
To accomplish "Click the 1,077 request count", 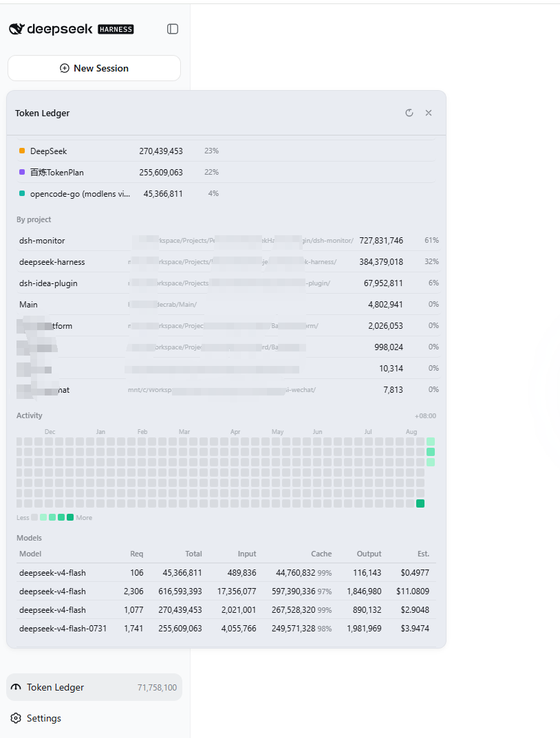I will [x=133, y=610].
